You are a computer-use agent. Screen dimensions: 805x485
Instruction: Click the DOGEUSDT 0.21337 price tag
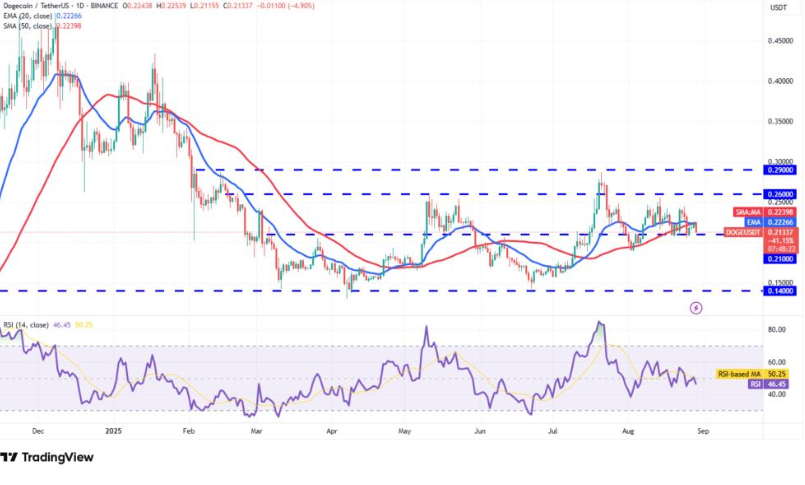pyautogui.click(x=761, y=232)
